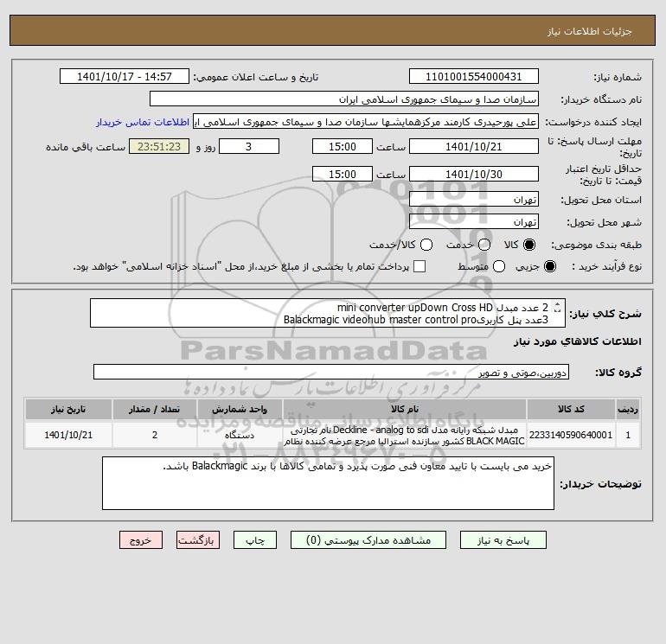Click the گروه کالا field دوربین،صوتی و تصویر
This screenshot has height=644, width=666.
click(x=331, y=372)
